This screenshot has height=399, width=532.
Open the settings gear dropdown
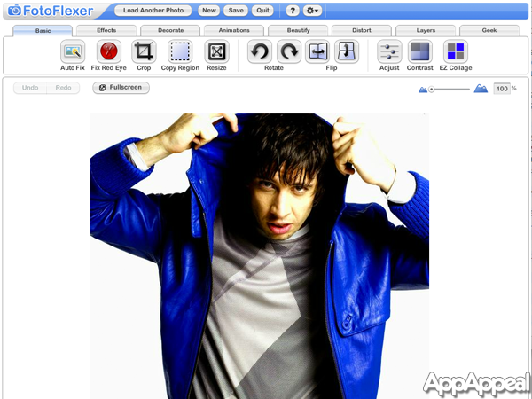coord(313,11)
